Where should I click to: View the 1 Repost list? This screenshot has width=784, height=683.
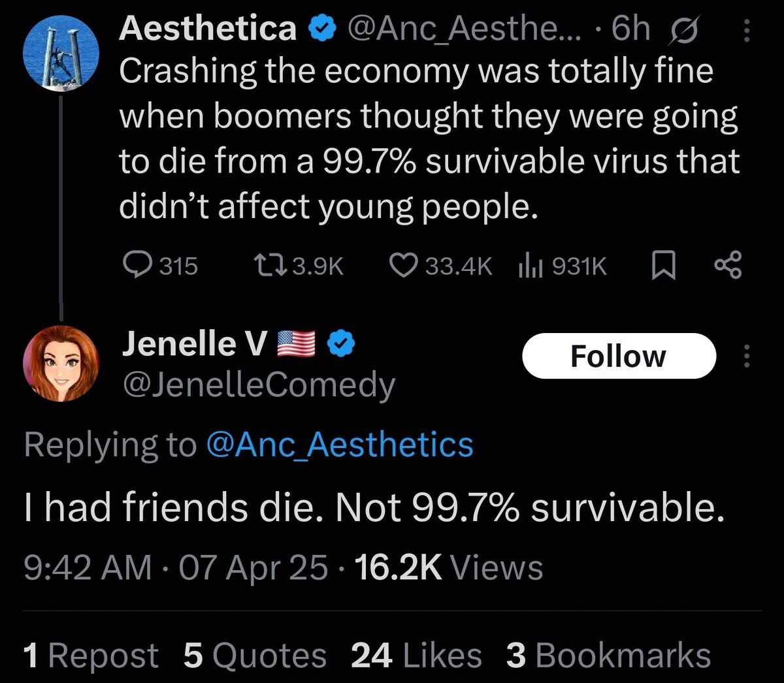tap(90, 656)
